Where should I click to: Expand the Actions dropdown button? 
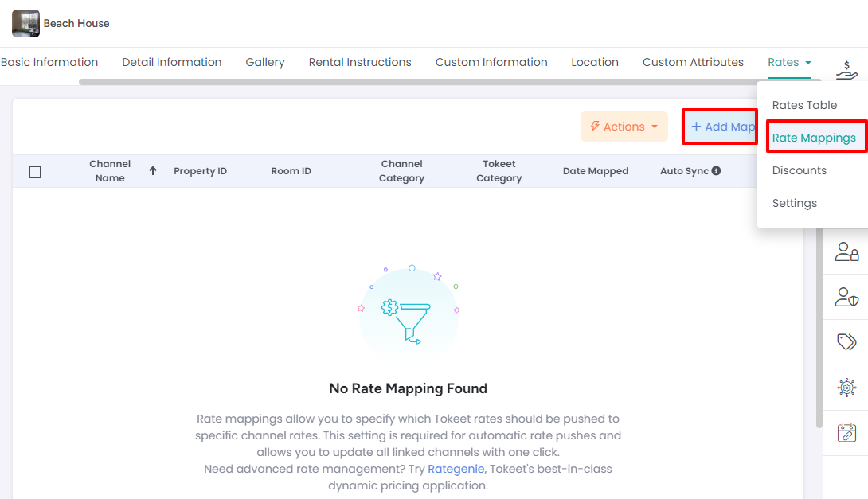[x=624, y=127]
